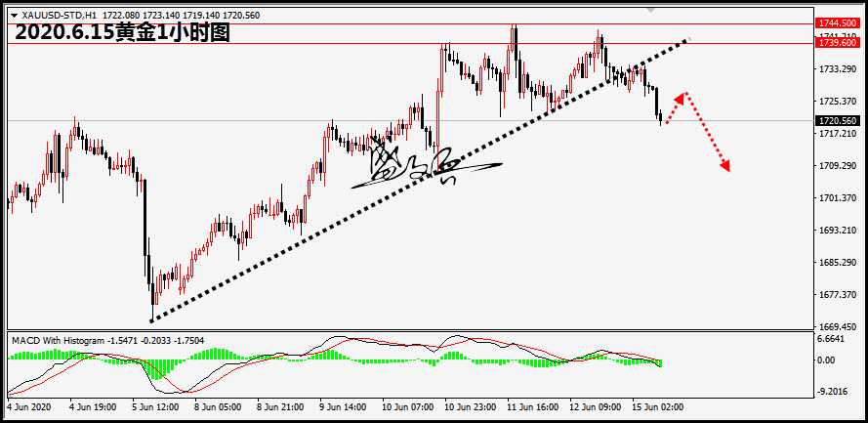Click the downward red dotted arrow head
This screenshot has height=423, width=868.
(725, 167)
